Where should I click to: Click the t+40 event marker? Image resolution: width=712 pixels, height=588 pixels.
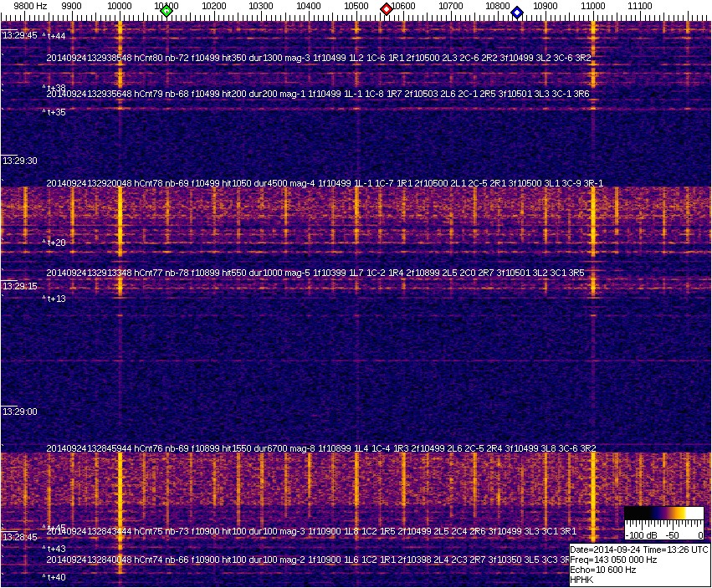coord(55,577)
